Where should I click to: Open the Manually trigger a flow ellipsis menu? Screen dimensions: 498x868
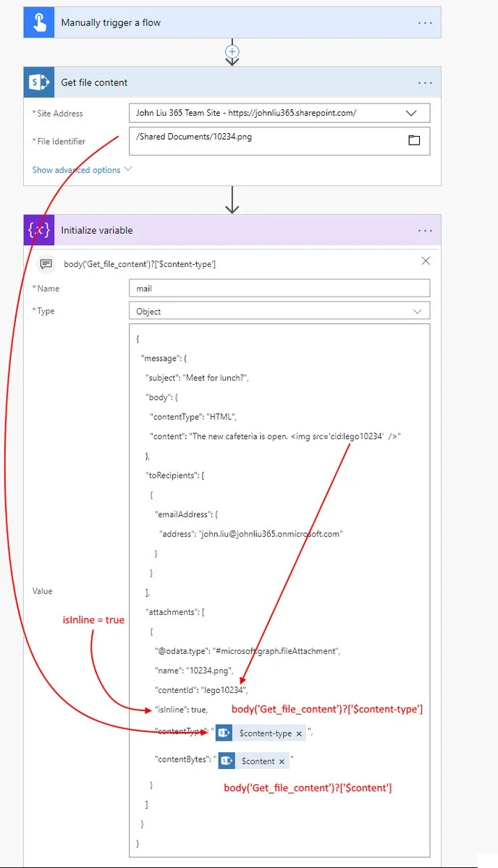[x=425, y=22]
